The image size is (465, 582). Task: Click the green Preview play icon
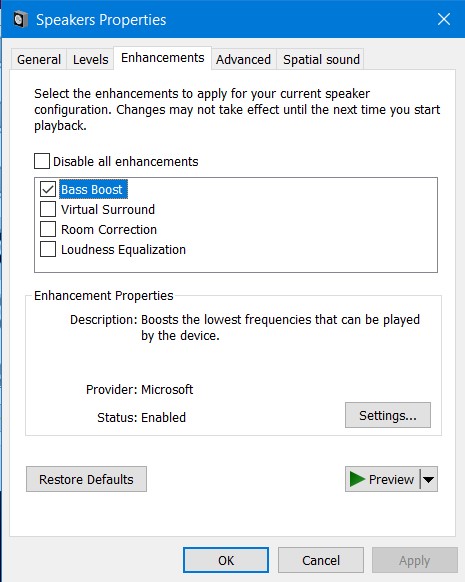tap(357, 479)
